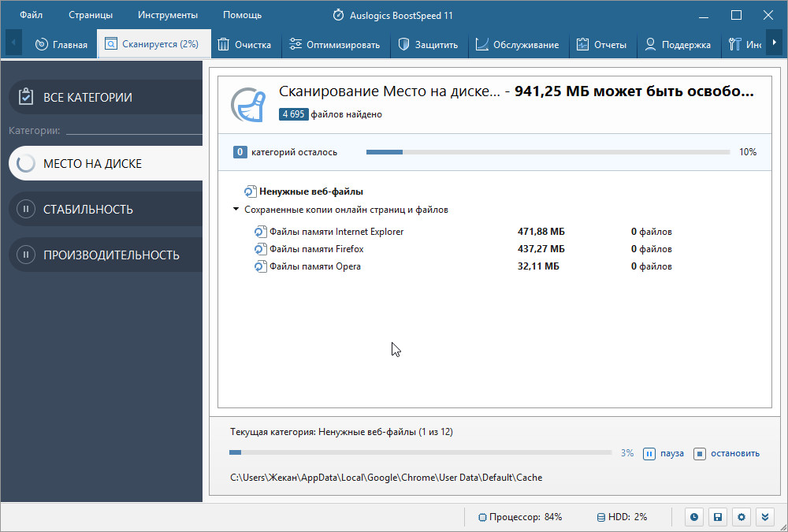Click the ВСЕ КАТЕГОРИИ clipboard icon
The image size is (788, 532).
pyautogui.click(x=26, y=96)
